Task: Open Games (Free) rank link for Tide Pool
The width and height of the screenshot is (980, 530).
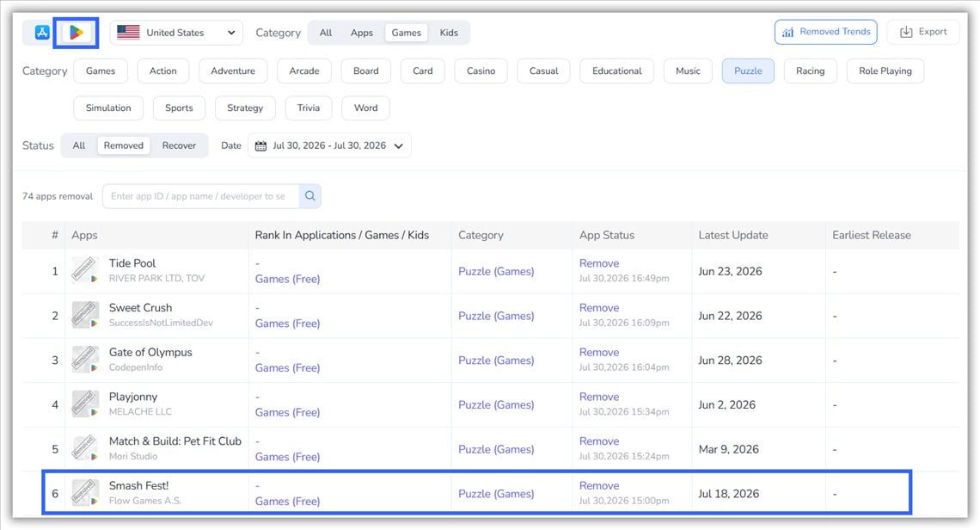Action: pos(287,279)
